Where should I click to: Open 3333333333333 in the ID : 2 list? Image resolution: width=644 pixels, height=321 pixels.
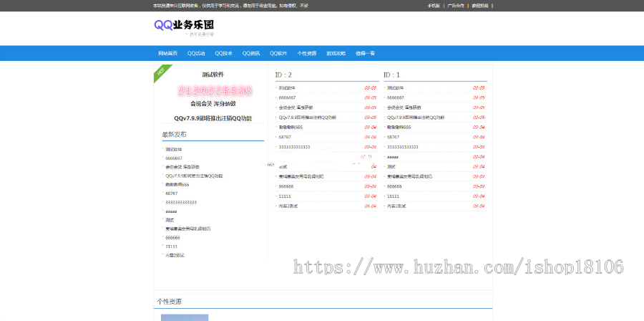point(295,147)
